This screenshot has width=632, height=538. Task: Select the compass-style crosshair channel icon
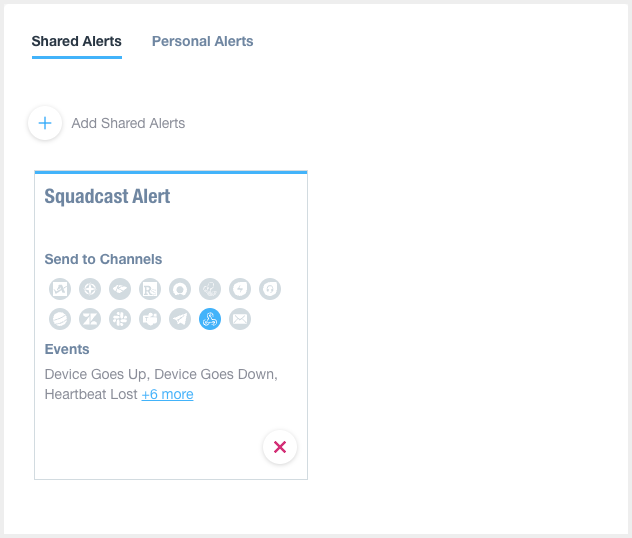(x=90, y=289)
